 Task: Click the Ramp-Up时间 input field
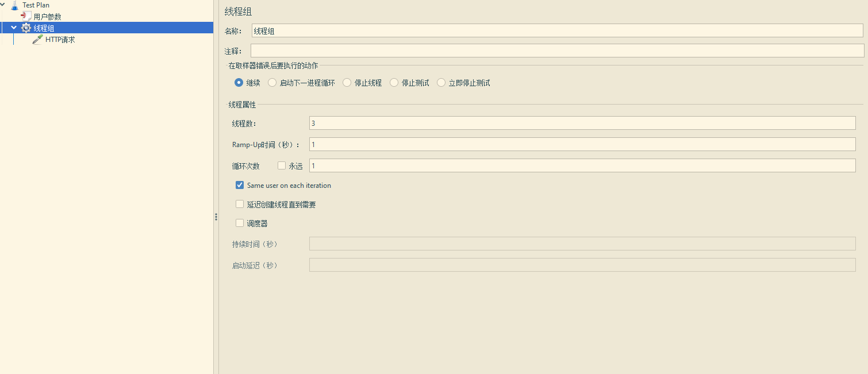coord(582,144)
